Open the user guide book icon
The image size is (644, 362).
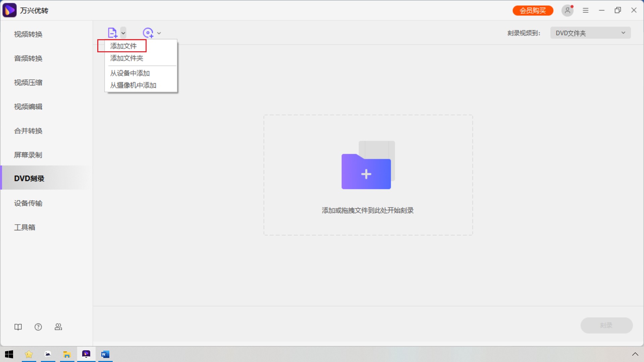(x=18, y=327)
